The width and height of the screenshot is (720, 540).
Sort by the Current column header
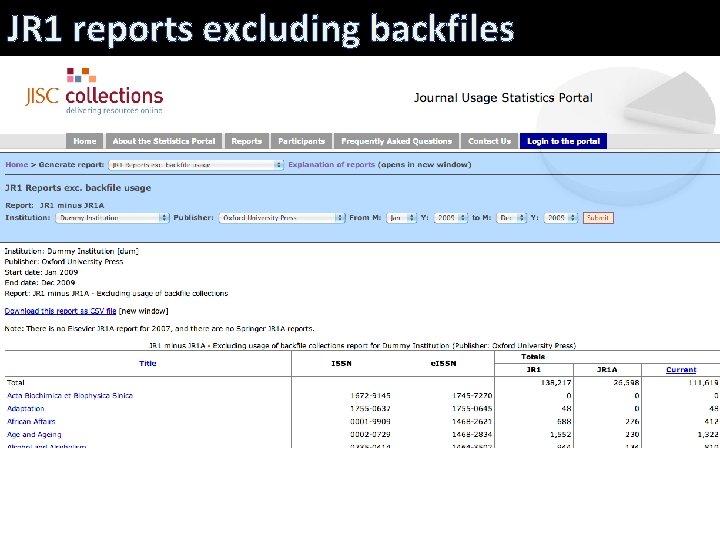(x=681, y=370)
